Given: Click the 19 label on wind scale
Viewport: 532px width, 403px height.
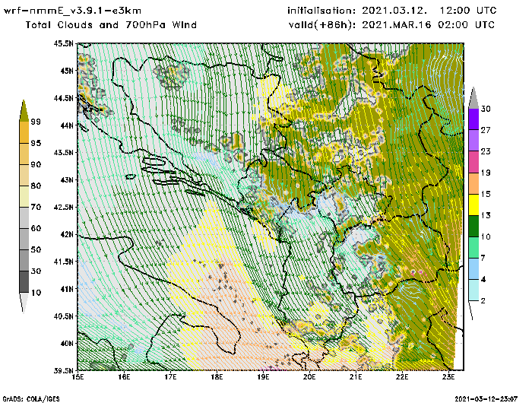Looking at the screenshot, I should [486, 173].
